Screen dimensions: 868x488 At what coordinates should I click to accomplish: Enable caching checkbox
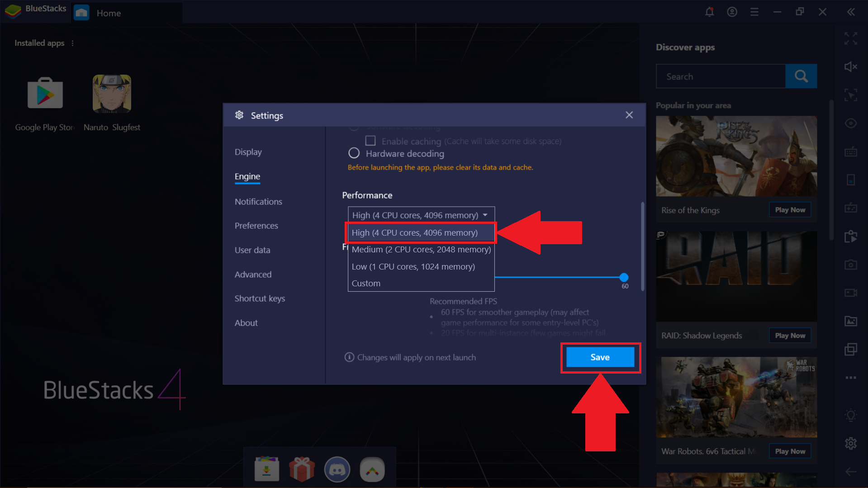(x=370, y=141)
